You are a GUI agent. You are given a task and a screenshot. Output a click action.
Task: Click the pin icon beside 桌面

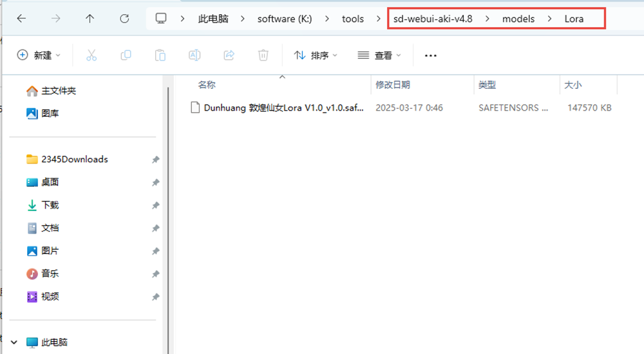(156, 182)
